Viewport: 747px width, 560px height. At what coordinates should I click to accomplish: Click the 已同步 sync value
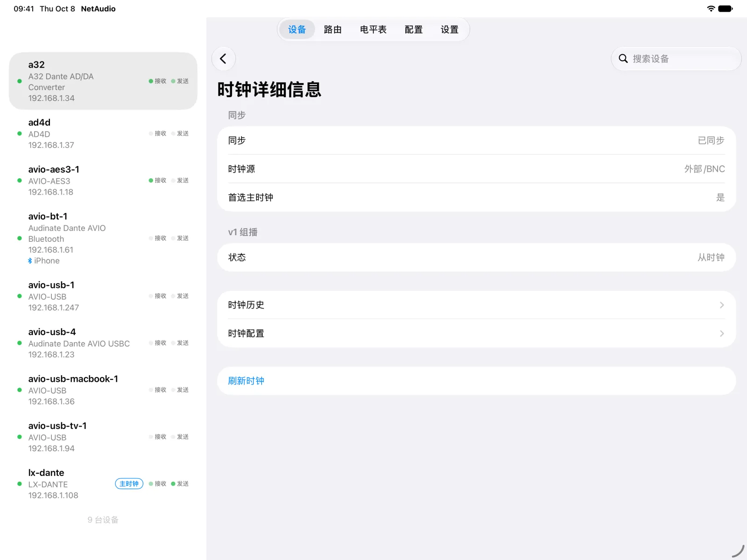pyautogui.click(x=711, y=140)
